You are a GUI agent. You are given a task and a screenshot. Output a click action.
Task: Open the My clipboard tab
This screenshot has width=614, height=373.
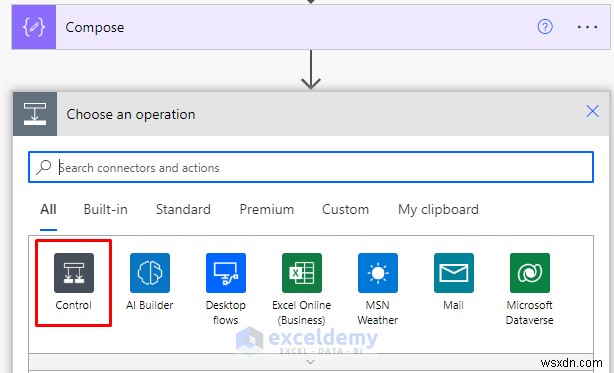[438, 210]
